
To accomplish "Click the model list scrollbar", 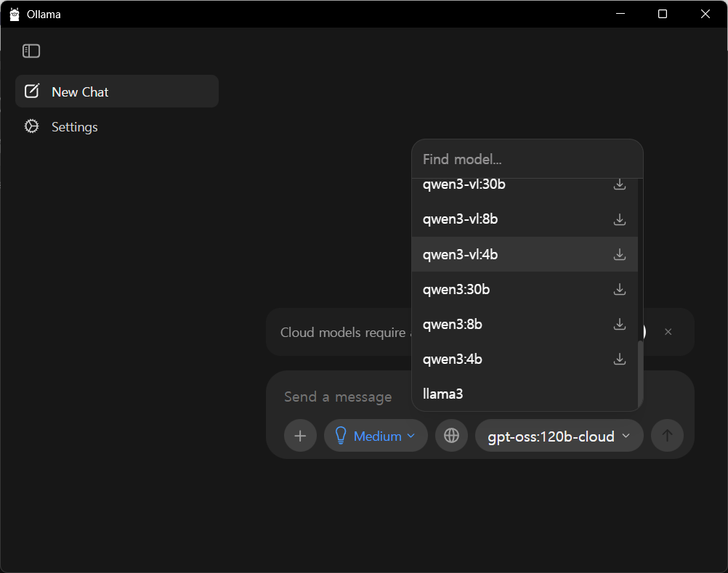I will pyautogui.click(x=641, y=373).
